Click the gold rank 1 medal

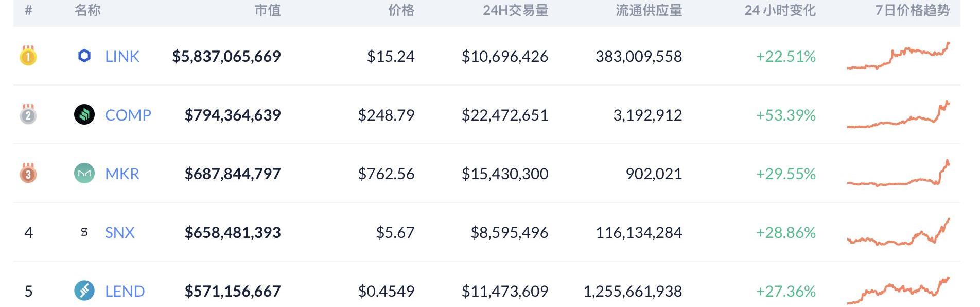coord(28,56)
